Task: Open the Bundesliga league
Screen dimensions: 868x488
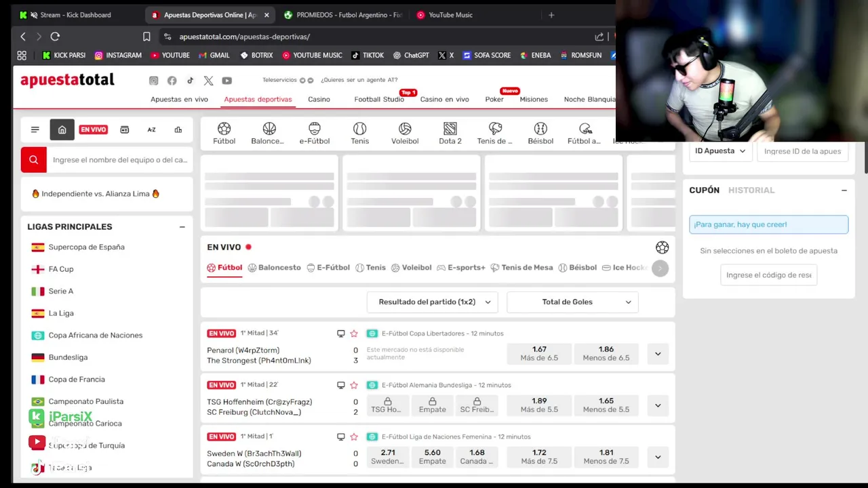Action: coord(68,357)
